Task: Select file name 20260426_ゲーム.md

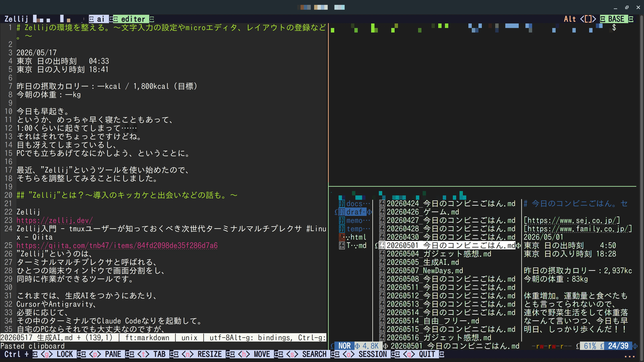Action: (x=423, y=212)
